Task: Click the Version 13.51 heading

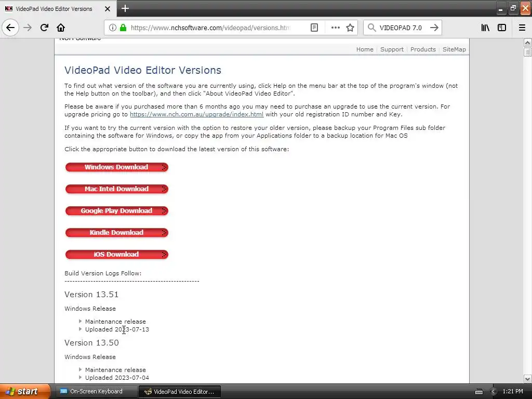Action: pos(91,294)
